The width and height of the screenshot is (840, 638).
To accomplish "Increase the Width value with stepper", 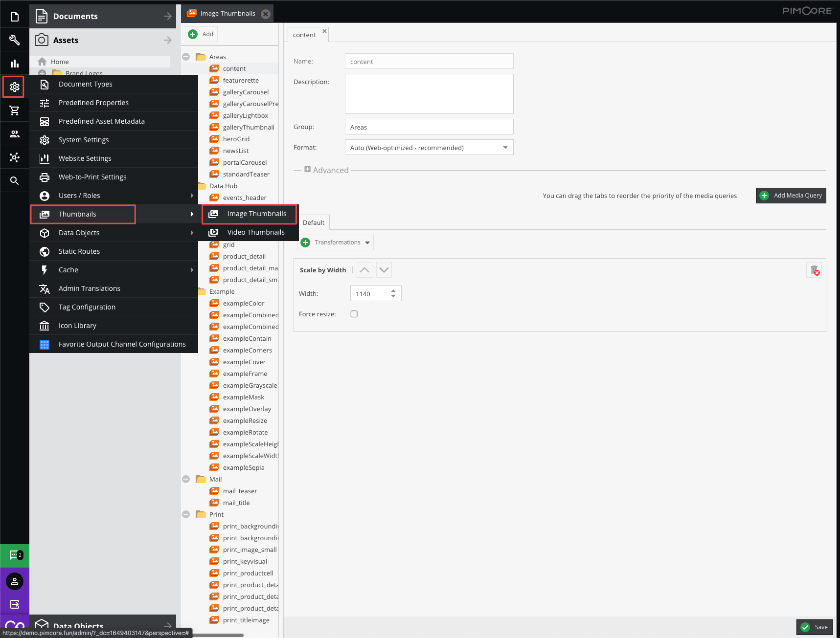I will [x=393, y=291].
